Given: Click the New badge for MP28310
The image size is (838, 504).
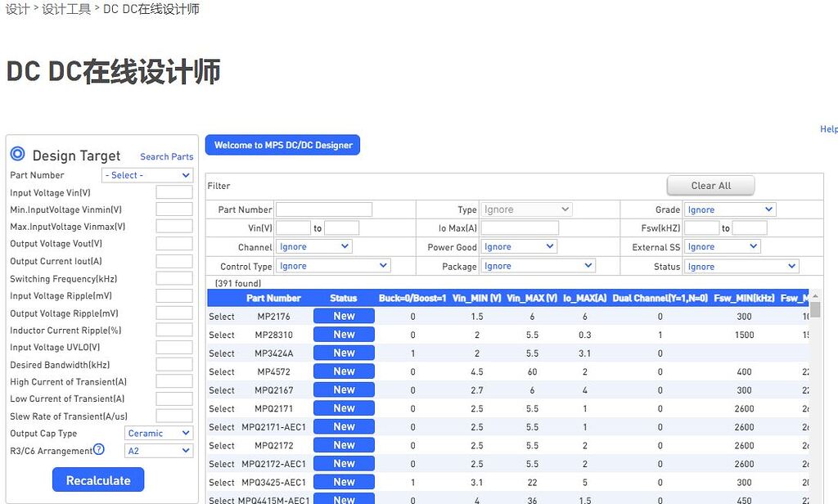Looking at the screenshot, I should 343,334.
